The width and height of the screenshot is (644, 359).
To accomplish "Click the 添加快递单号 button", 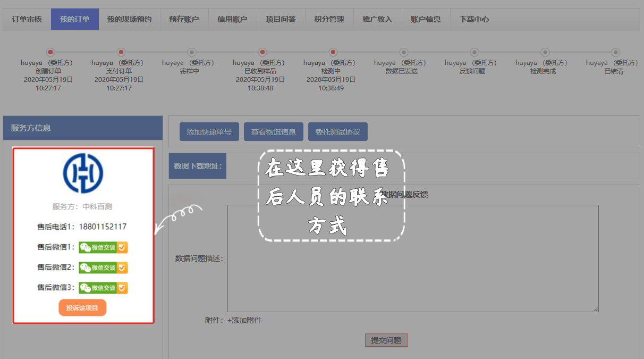I will coord(209,132).
